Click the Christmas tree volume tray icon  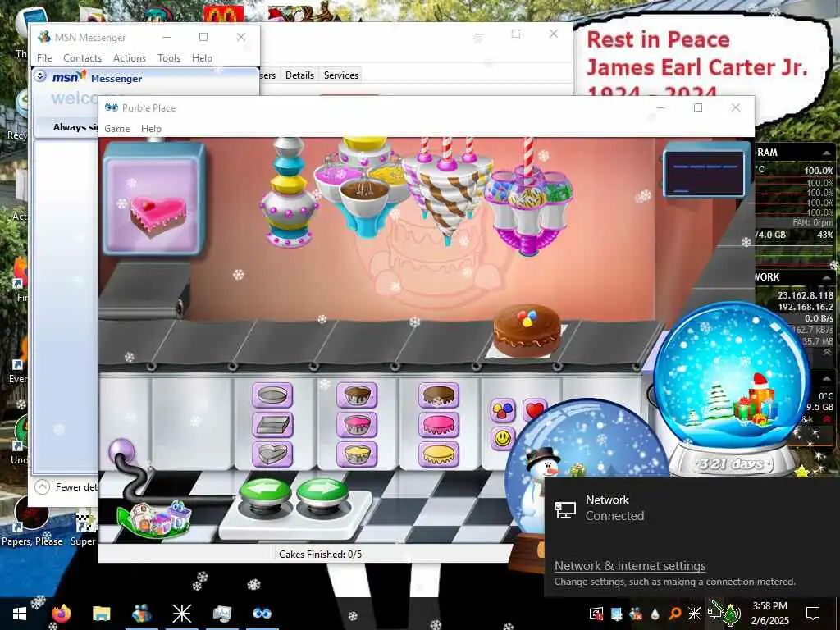732,614
